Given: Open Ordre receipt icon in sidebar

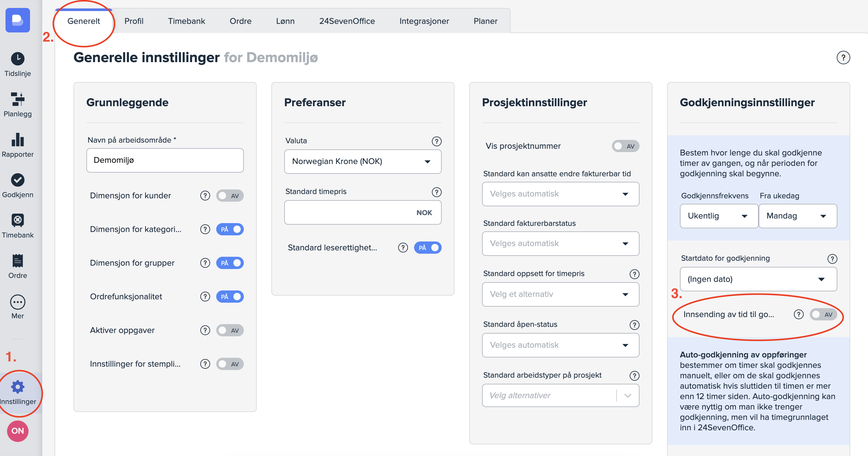Looking at the screenshot, I should click(x=17, y=261).
